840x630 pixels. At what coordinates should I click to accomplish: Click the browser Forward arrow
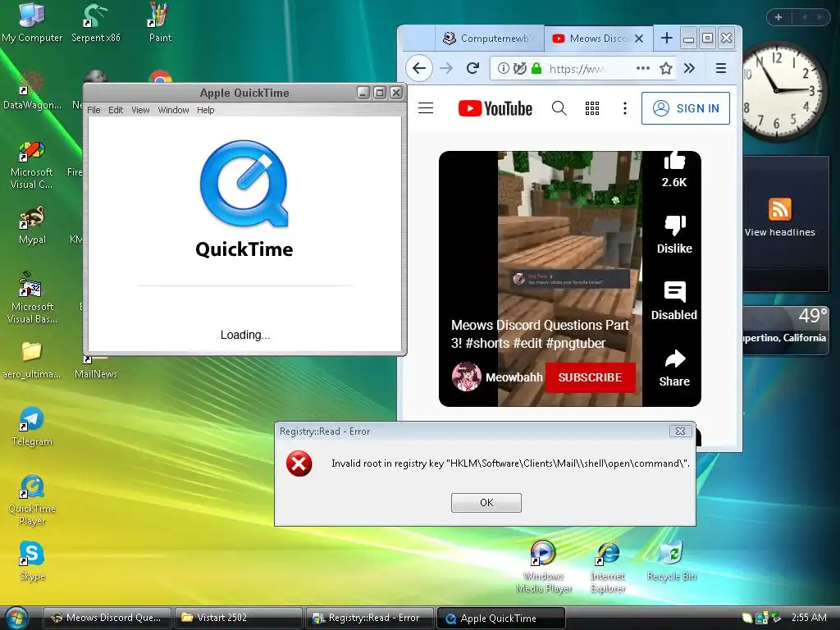(x=445, y=68)
